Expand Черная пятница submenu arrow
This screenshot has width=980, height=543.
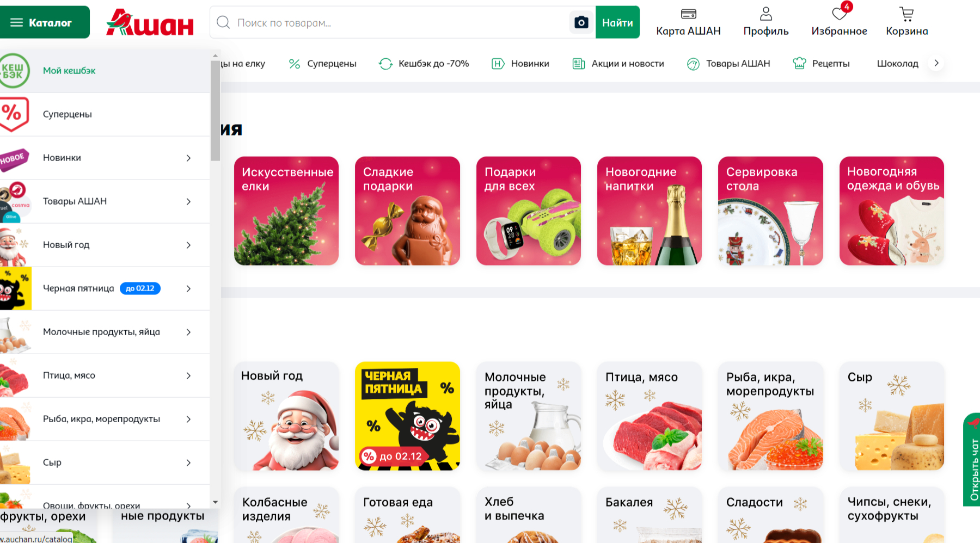(188, 288)
